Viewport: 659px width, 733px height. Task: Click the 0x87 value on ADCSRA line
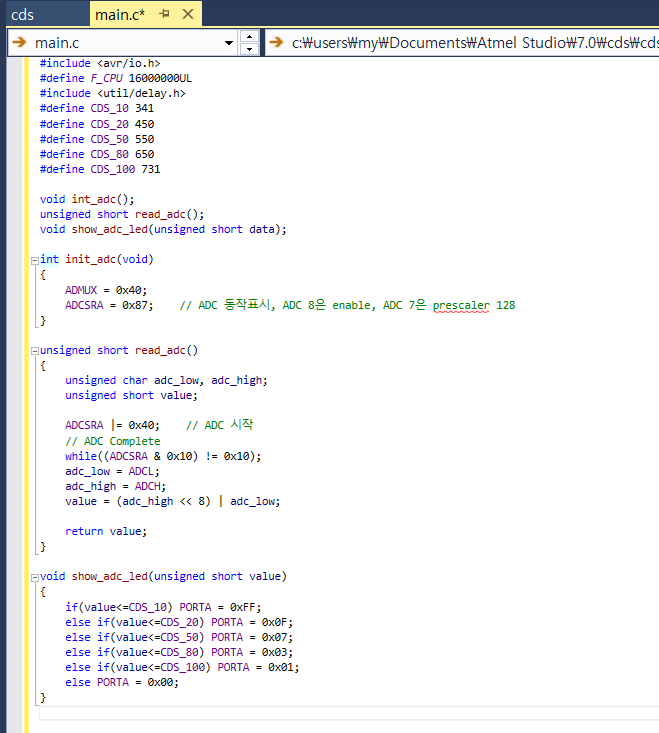pos(135,305)
